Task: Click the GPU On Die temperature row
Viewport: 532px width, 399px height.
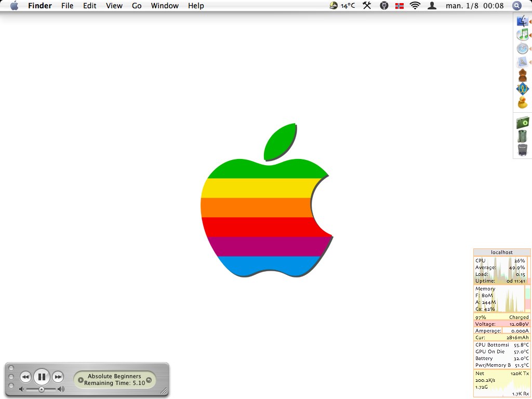Action: tap(502, 352)
